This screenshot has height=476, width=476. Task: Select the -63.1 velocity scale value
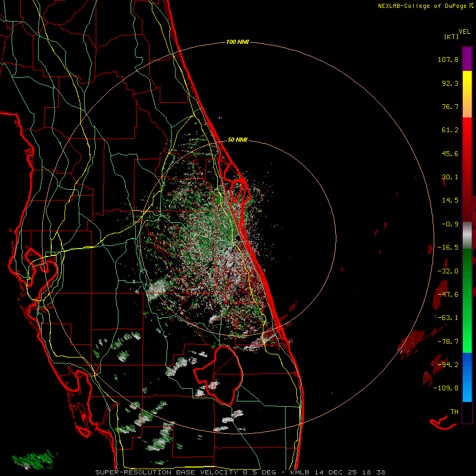[448, 318]
